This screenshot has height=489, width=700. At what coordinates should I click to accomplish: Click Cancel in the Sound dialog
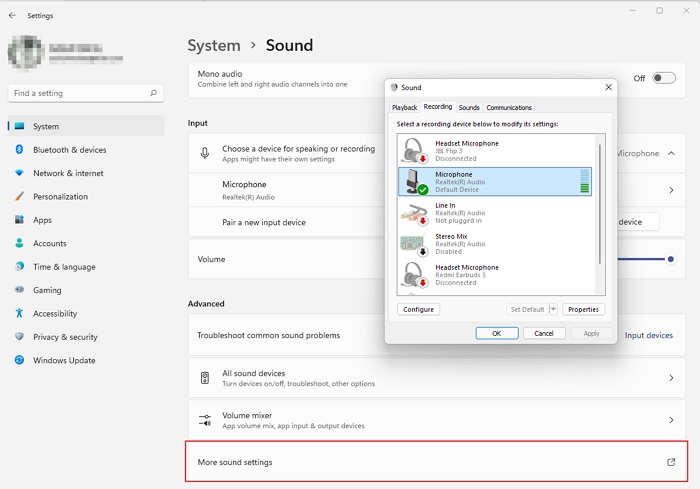(x=544, y=333)
